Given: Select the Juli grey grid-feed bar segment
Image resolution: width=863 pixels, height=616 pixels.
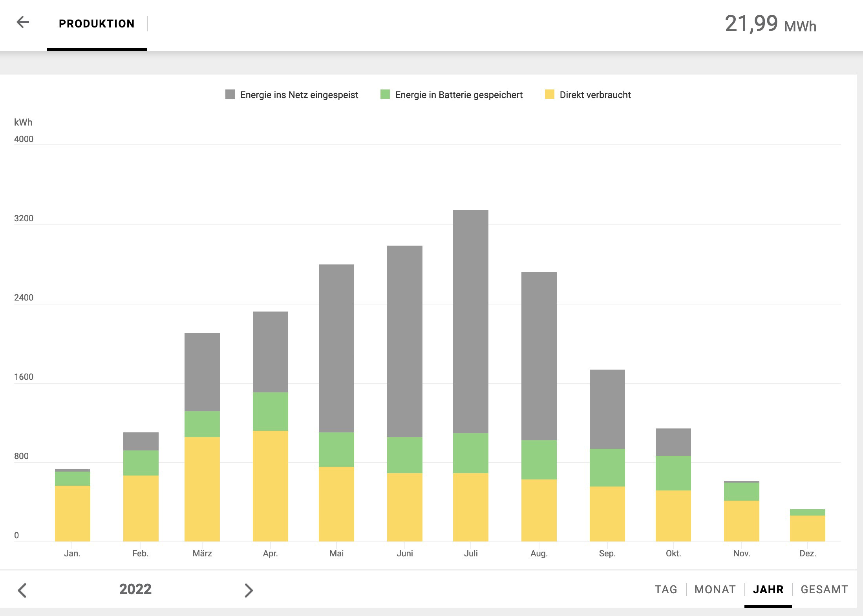Looking at the screenshot, I should 471,322.
